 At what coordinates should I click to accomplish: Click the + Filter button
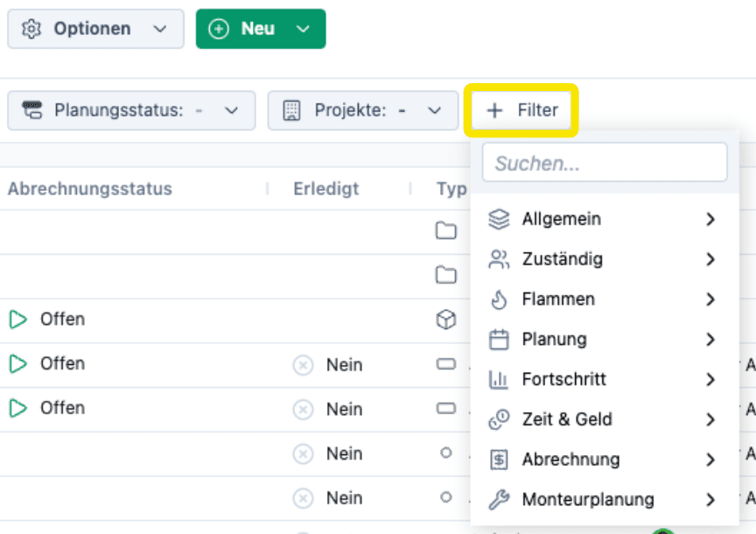521,110
